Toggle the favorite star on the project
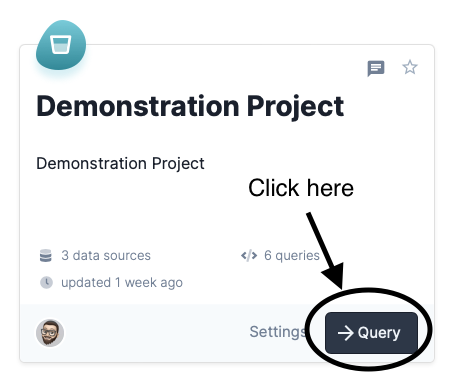Screen dimensions: 451x378 pos(410,67)
